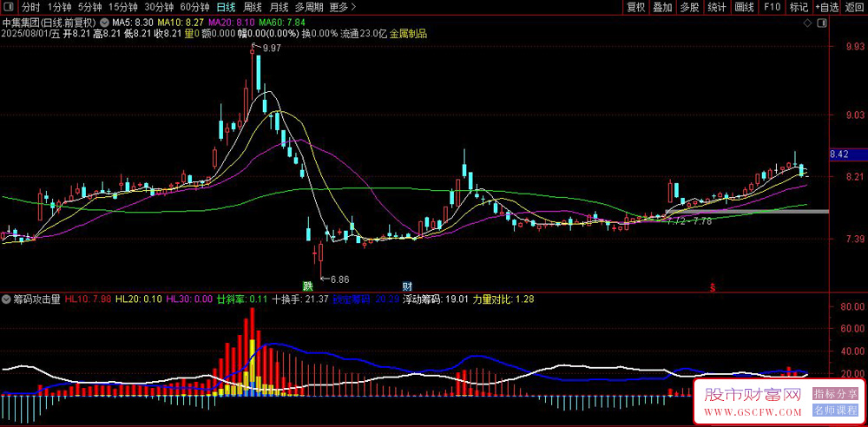The height and width of the screenshot is (427, 868).
Task: Select the 30分钟 period tab
Action: (x=159, y=7)
